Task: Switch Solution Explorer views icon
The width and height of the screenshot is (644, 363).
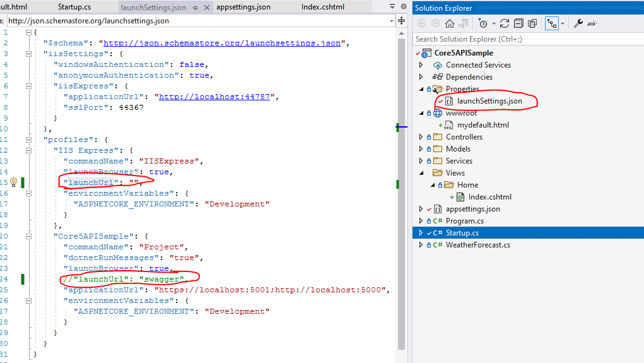Action: click(x=464, y=23)
